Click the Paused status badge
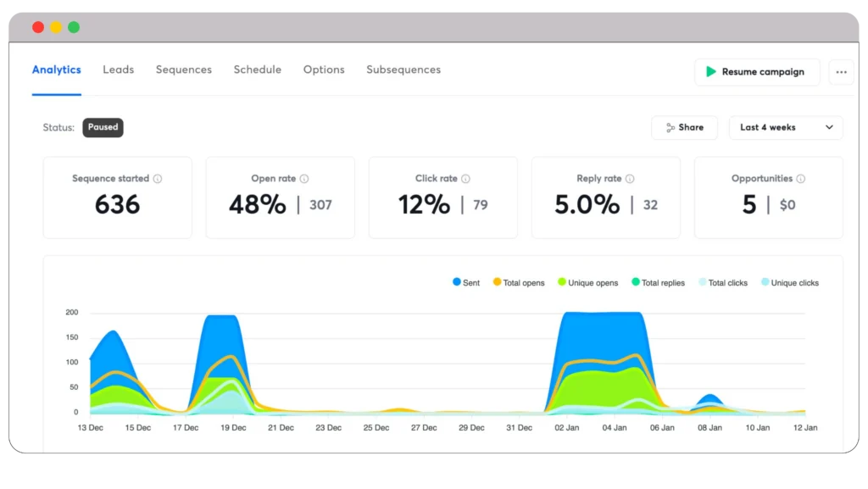 click(x=103, y=127)
